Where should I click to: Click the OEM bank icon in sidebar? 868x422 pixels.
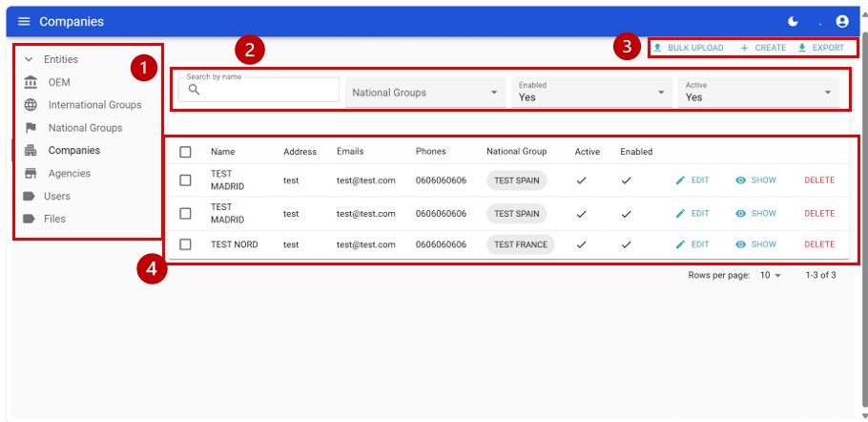[31, 82]
